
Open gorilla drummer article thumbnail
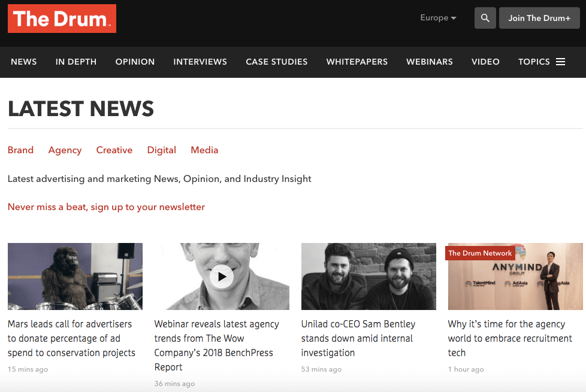[75, 276]
